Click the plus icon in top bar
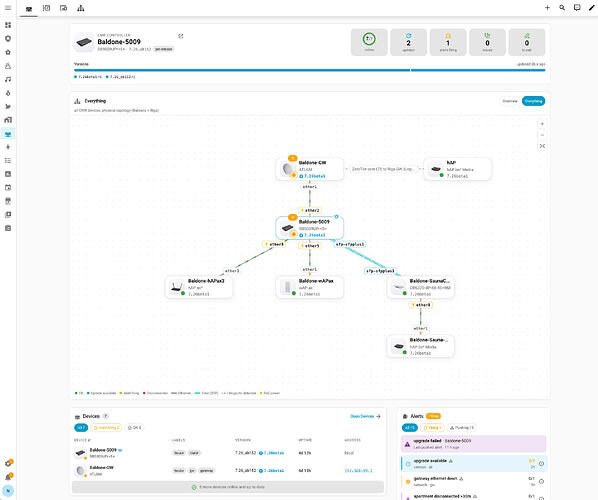Screen dimensions: 598x500 point(547,8)
